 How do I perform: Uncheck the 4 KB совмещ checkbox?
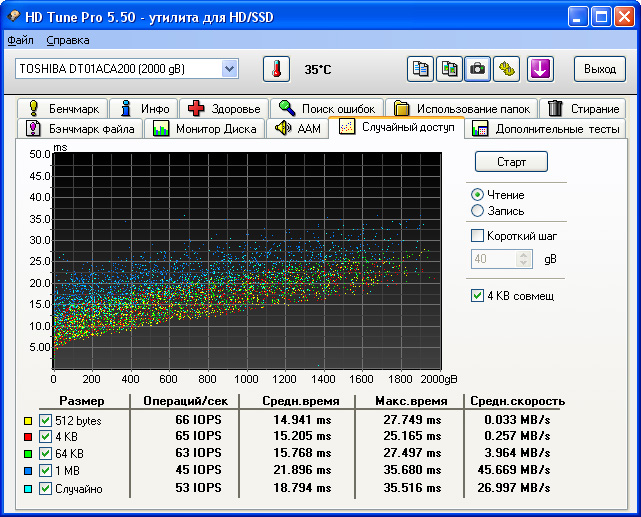[x=477, y=295]
